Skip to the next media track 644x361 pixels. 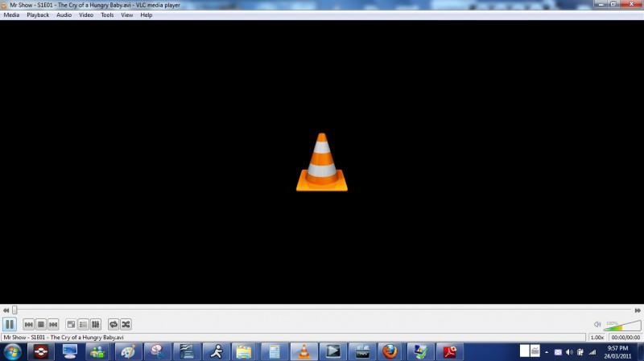pos(53,325)
